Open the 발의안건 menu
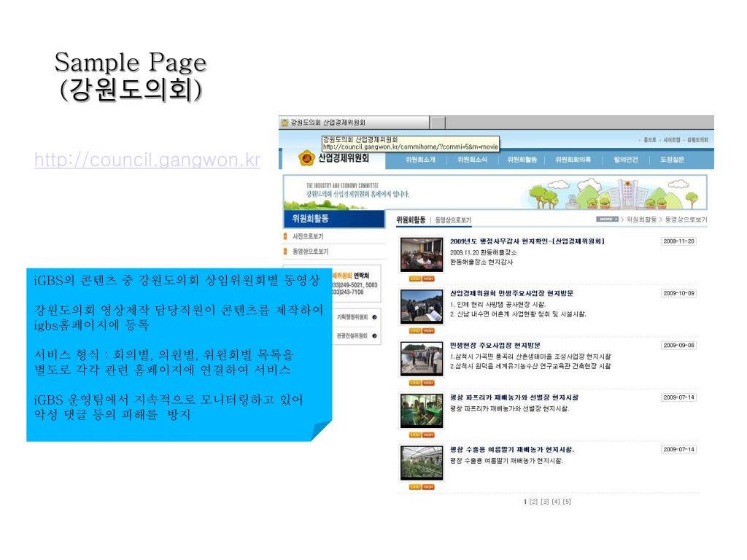This screenshot has width=747, height=560. 626,160
